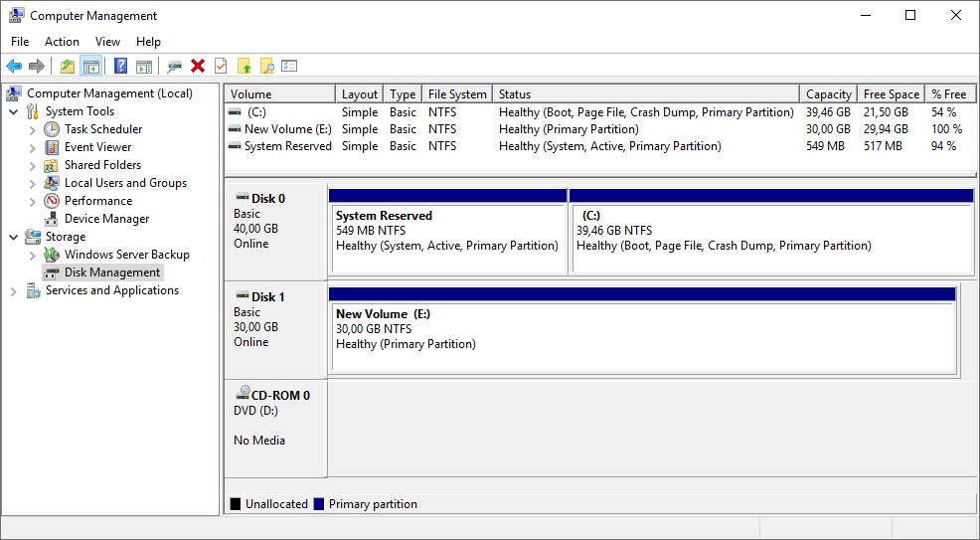Select the Disk 1 label panel
Image resolution: width=980 pixels, height=540 pixels.
tap(275, 330)
